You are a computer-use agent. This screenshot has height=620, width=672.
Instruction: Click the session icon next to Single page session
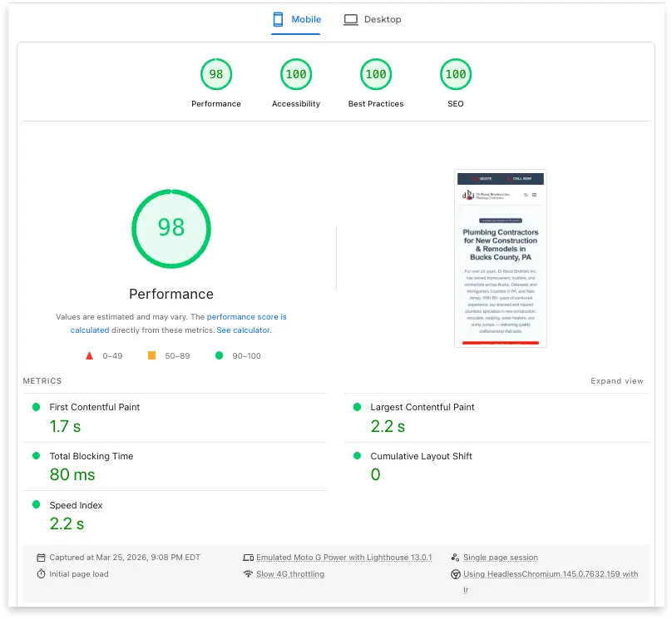pyautogui.click(x=455, y=557)
